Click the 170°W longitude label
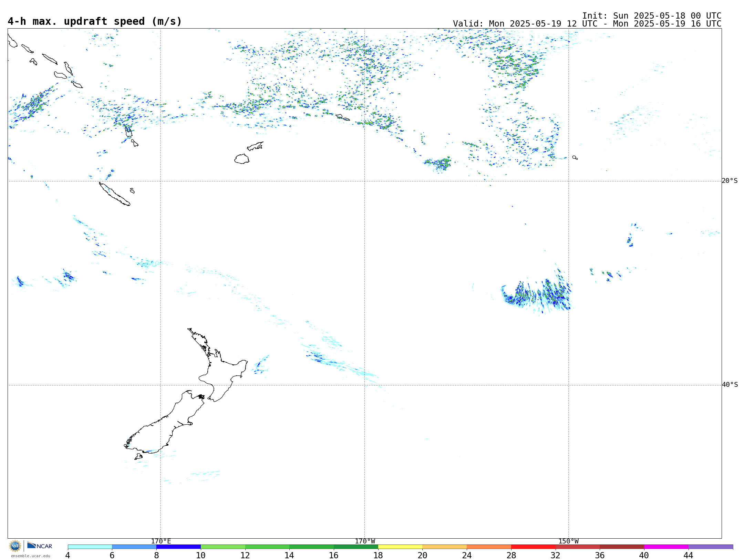The height and width of the screenshot is (560, 744). pos(365,541)
